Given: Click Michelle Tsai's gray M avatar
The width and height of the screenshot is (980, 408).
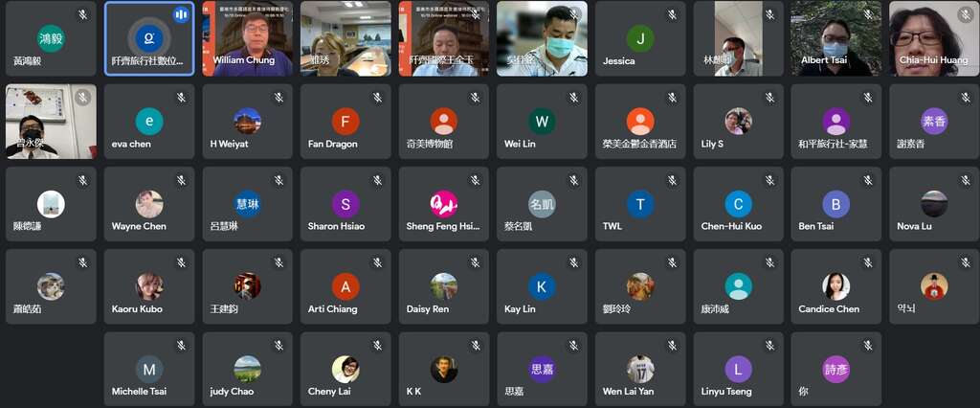Looking at the screenshot, I should coord(148,369).
